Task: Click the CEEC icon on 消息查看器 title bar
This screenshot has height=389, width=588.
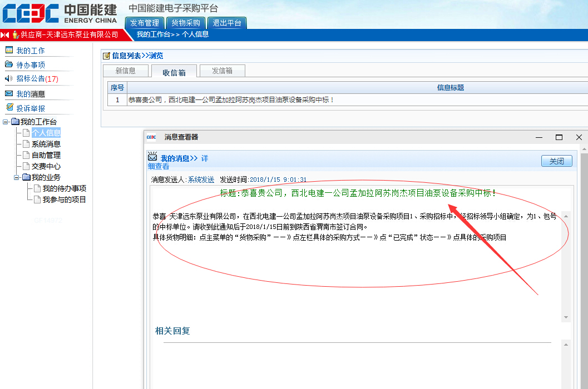Action: pyautogui.click(x=151, y=137)
